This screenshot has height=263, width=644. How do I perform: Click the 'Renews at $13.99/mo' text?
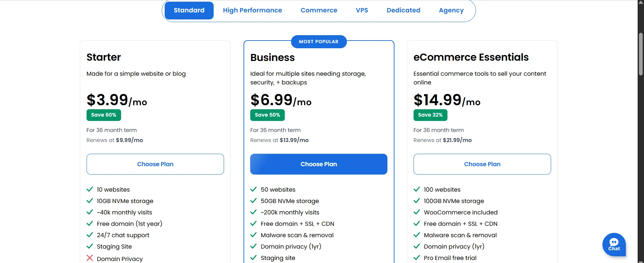(279, 140)
